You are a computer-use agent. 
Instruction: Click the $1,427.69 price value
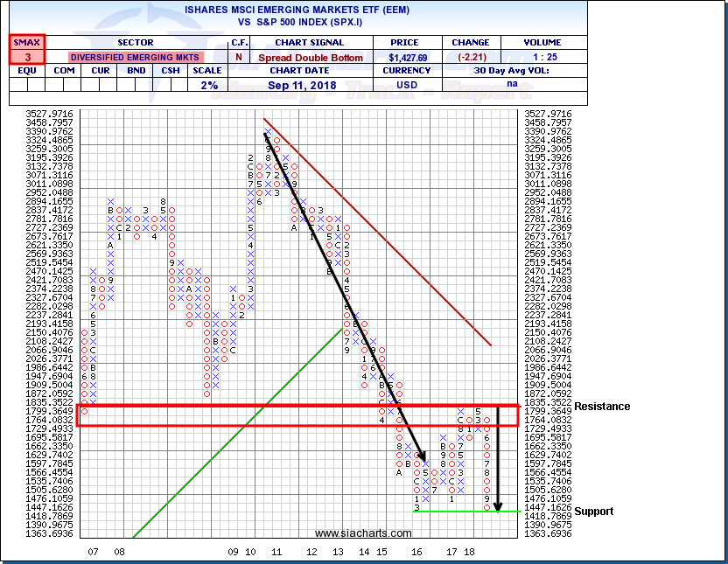[x=407, y=57]
